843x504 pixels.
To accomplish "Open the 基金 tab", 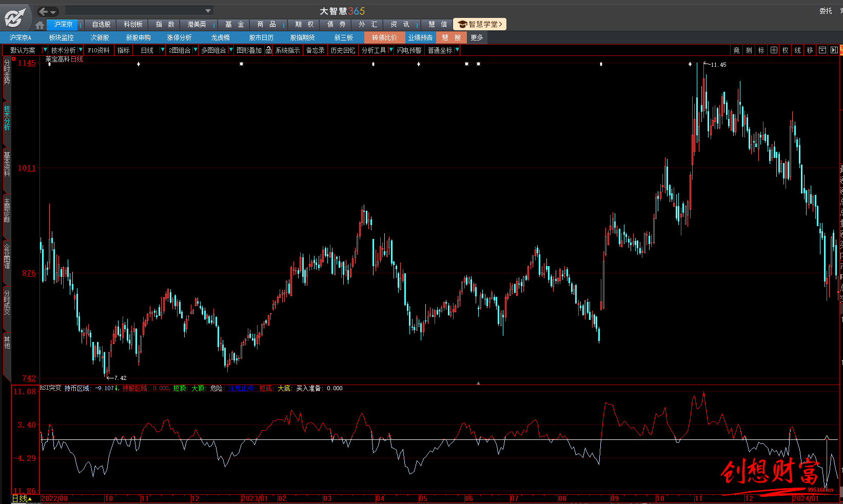I will (x=234, y=25).
